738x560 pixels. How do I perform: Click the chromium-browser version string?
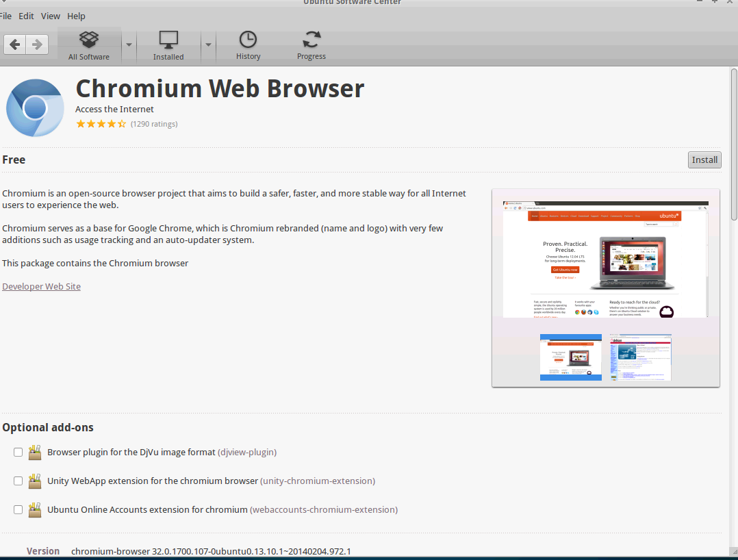coord(211,551)
